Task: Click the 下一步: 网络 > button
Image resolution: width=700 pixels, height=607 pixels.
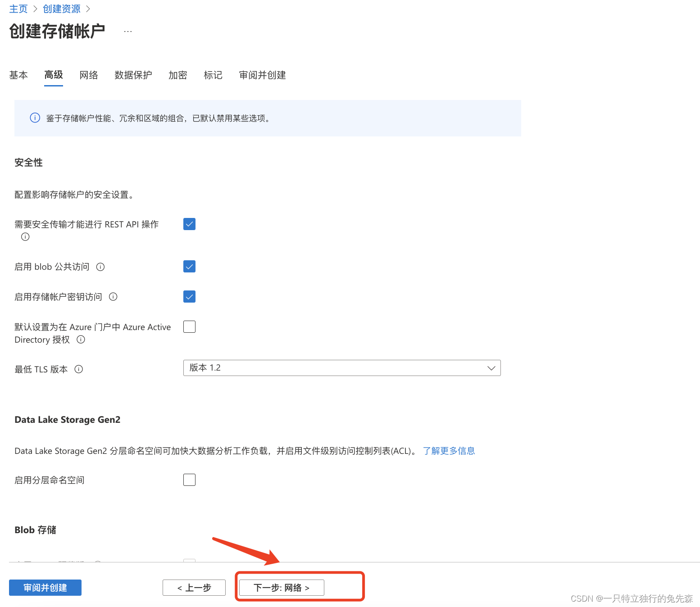Action: [x=282, y=588]
